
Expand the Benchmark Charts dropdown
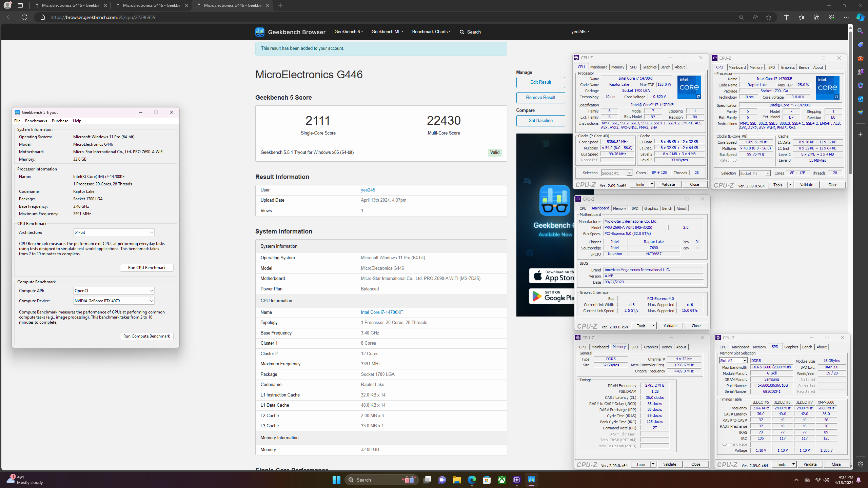(x=431, y=32)
